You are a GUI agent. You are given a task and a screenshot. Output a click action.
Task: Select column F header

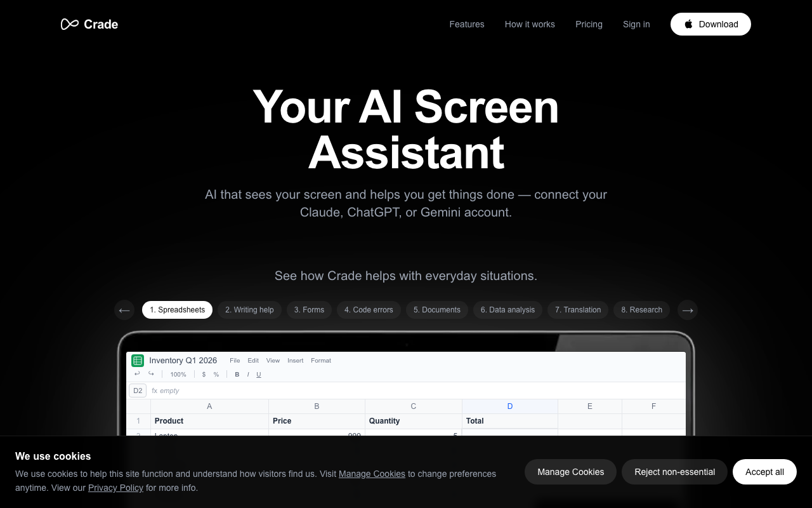point(654,406)
